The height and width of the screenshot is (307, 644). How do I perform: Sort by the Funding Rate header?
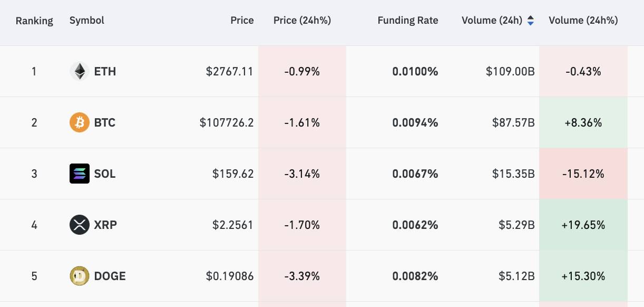tap(408, 21)
